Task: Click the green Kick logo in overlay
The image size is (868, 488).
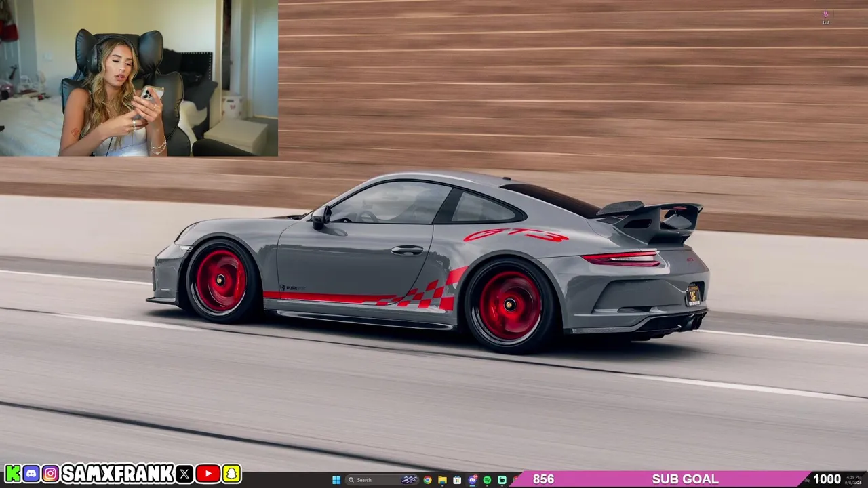Action: point(12,473)
